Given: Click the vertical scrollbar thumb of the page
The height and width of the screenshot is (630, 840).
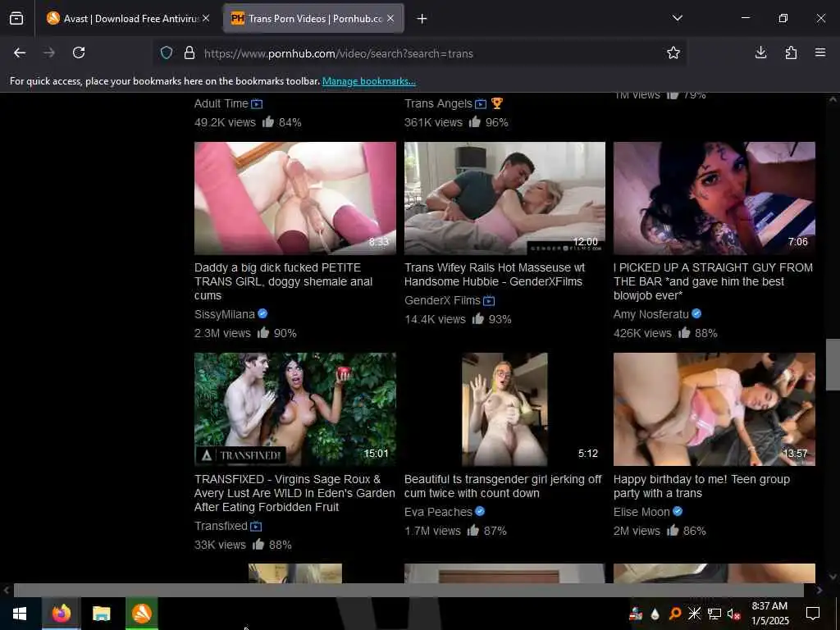Looking at the screenshot, I should click(x=833, y=365).
